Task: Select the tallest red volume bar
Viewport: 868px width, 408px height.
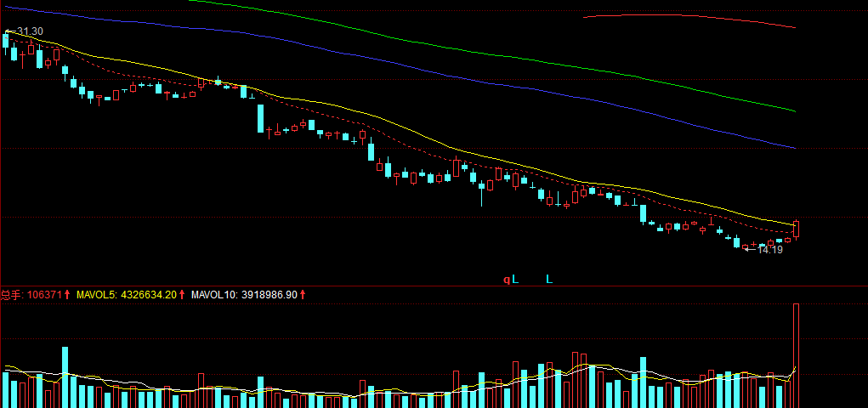Action: coord(796,355)
